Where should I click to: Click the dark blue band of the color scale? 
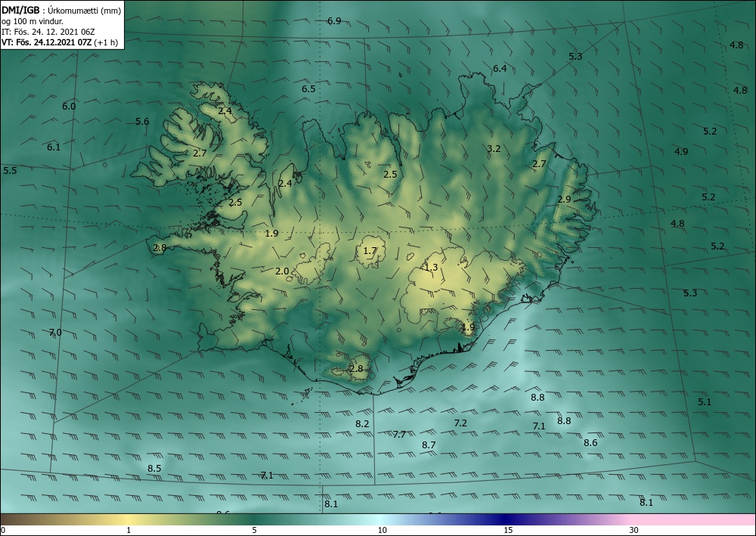pyautogui.click(x=507, y=519)
